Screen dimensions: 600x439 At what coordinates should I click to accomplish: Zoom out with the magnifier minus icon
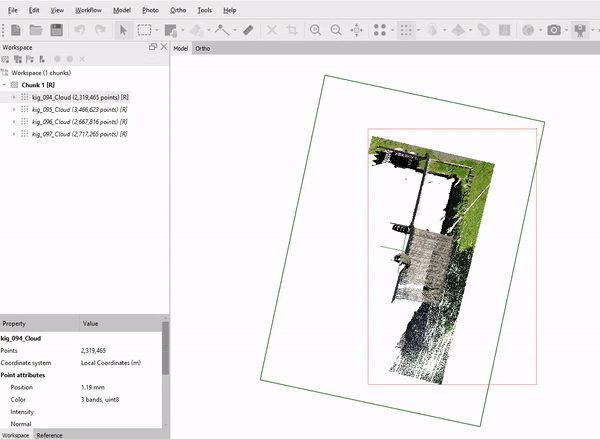coord(336,30)
